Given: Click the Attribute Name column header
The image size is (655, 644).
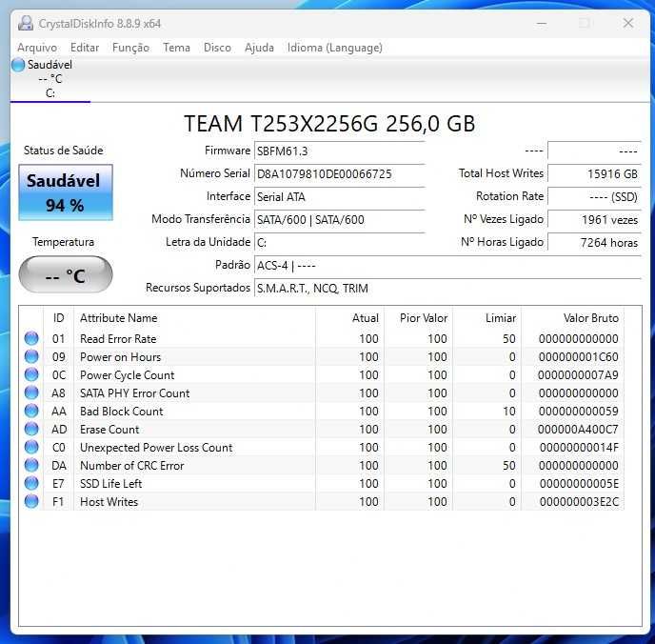Looking at the screenshot, I should pos(194,318).
